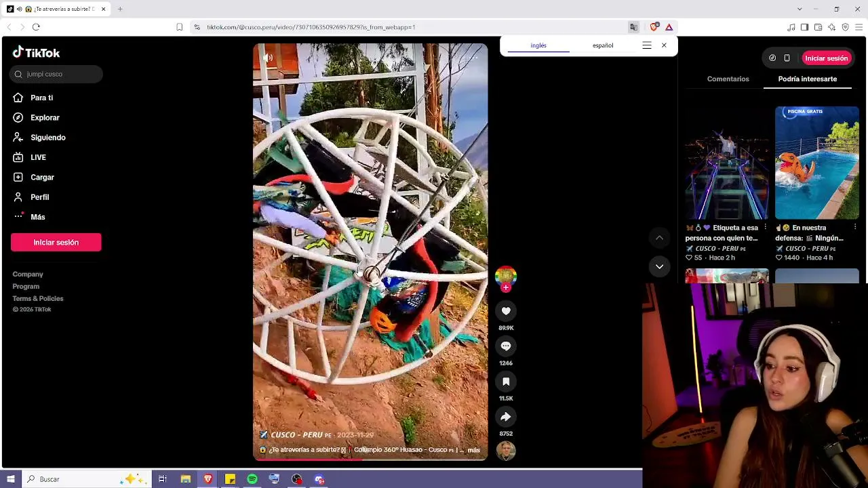Close the translate popup

click(664, 45)
